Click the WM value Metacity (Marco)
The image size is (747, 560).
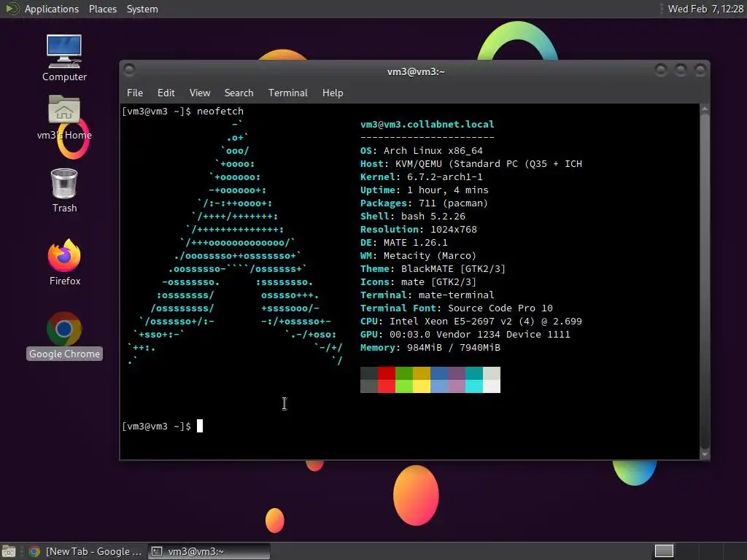click(x=430, y=256)
